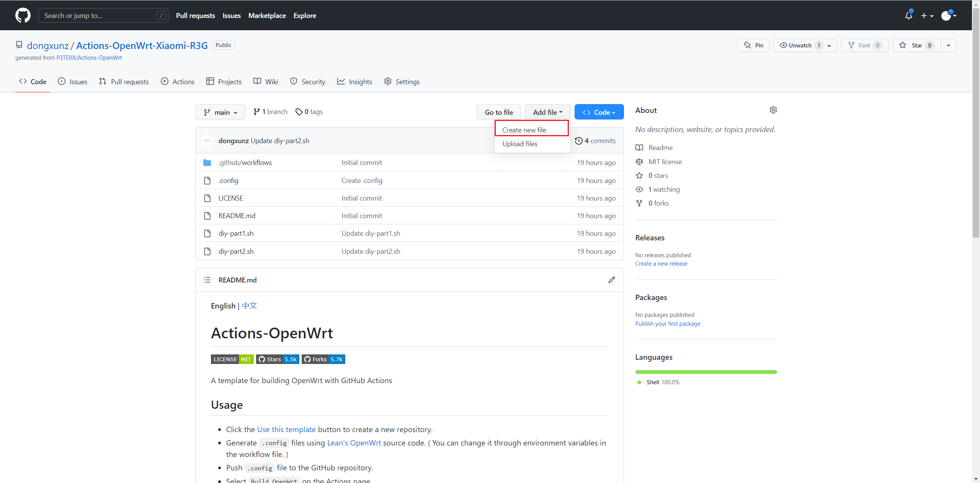This screenshot has width=980, height=483.
Task: Open Pull requests in the top navigation
Action: tap(195, 15)
